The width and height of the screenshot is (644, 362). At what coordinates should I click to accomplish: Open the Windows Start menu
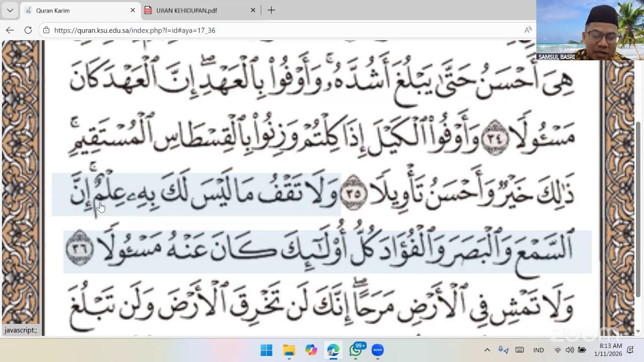coord(267,350)
